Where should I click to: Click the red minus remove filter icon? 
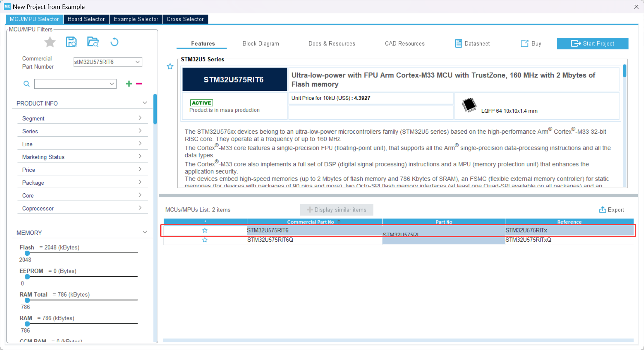pyautogui.click(x=139, y=84)
